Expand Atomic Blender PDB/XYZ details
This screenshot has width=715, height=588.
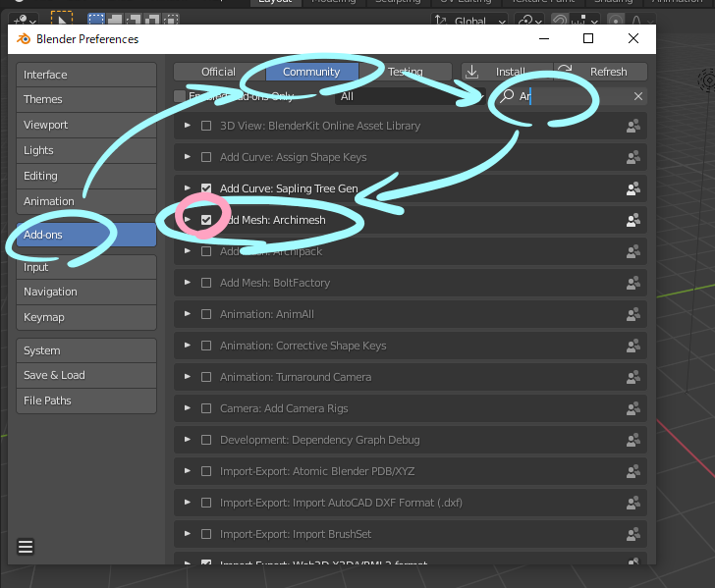tap(187, 471)
